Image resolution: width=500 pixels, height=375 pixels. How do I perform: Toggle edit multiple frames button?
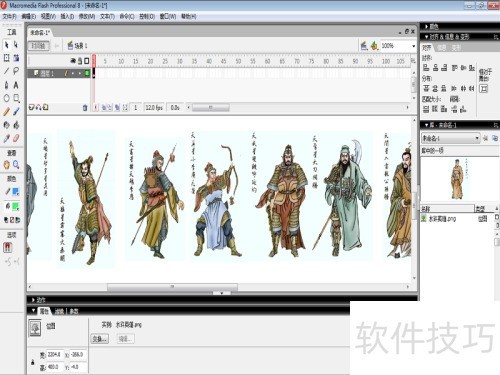[117, 107]
